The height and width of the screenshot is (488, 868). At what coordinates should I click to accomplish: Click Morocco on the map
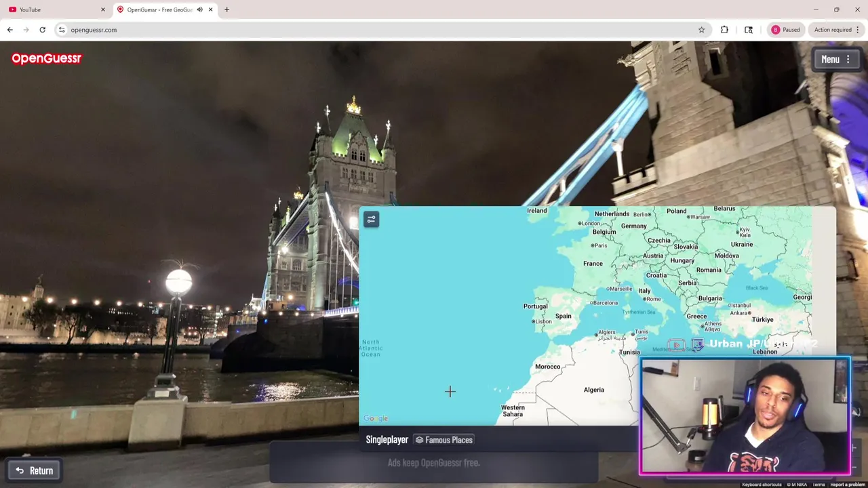[x=547, y=367]
